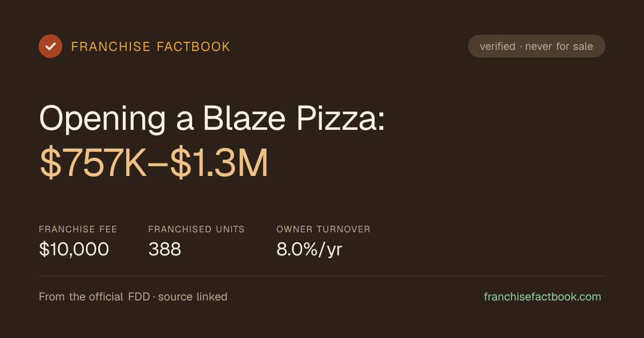This screenshot has height=338, width=644.
Task: Click the FRANCHISE FACTBOOK brand title
Action: coord(151,47)
